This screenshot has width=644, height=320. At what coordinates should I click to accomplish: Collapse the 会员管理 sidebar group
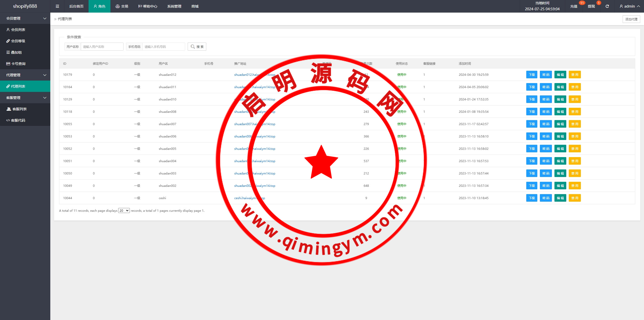click(x=25, y=18)
